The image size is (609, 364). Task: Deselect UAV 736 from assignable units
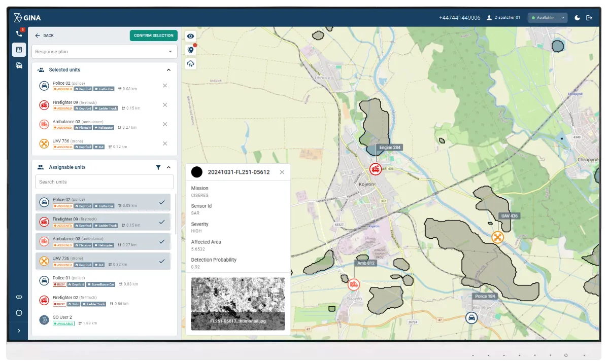(x=162, y=261)
